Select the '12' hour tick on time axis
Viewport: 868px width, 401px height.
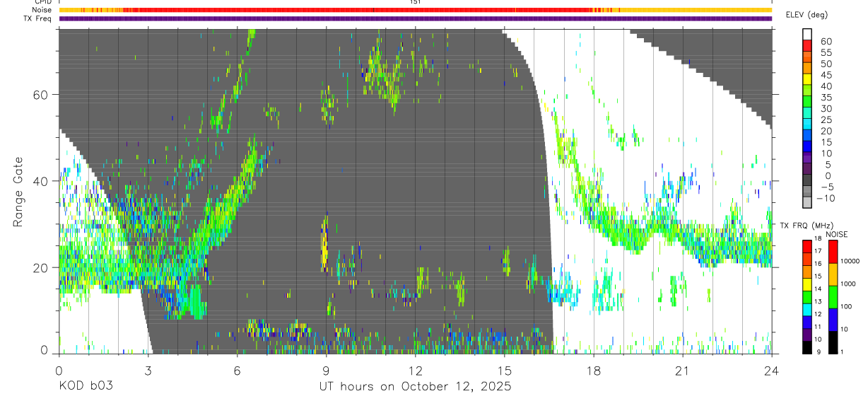point(415,371)
